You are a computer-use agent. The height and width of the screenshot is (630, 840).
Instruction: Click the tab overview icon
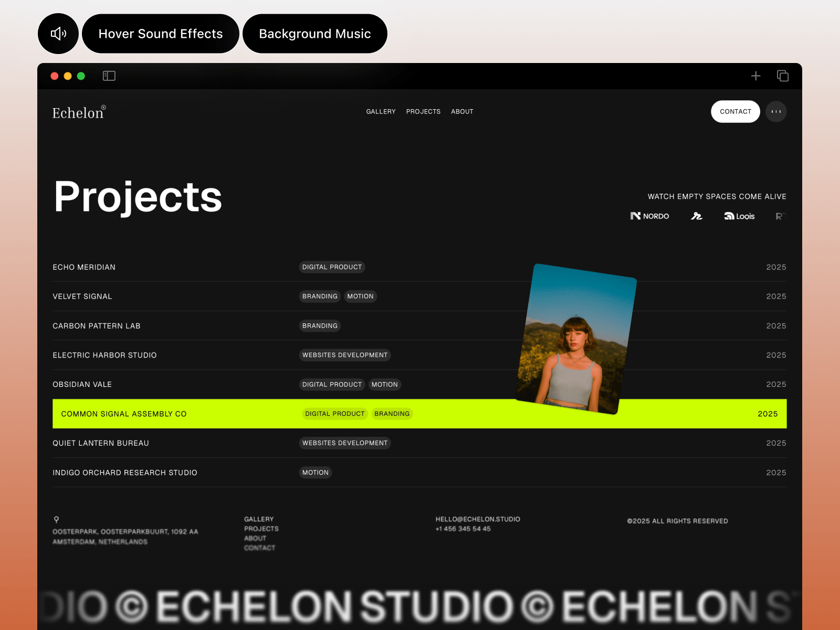pos(782,76)
